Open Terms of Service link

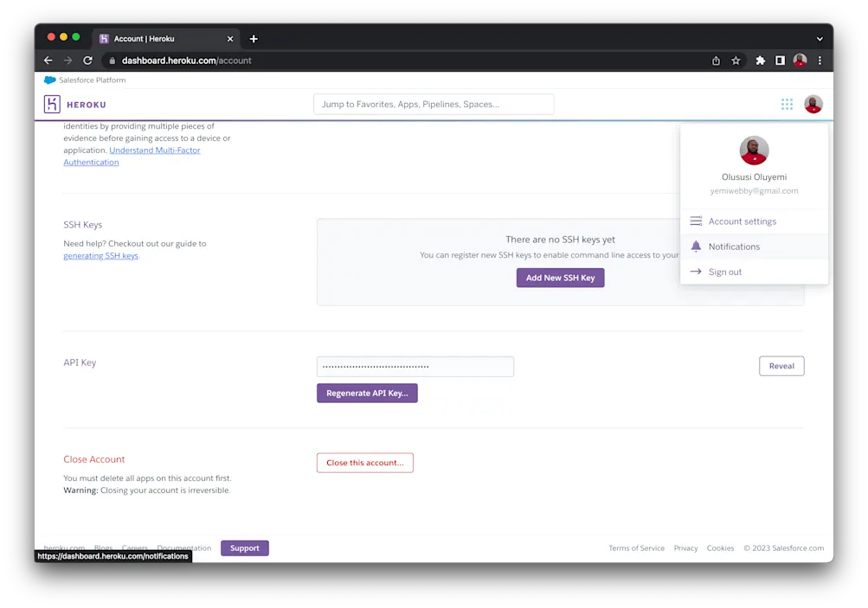click(637, 548)
